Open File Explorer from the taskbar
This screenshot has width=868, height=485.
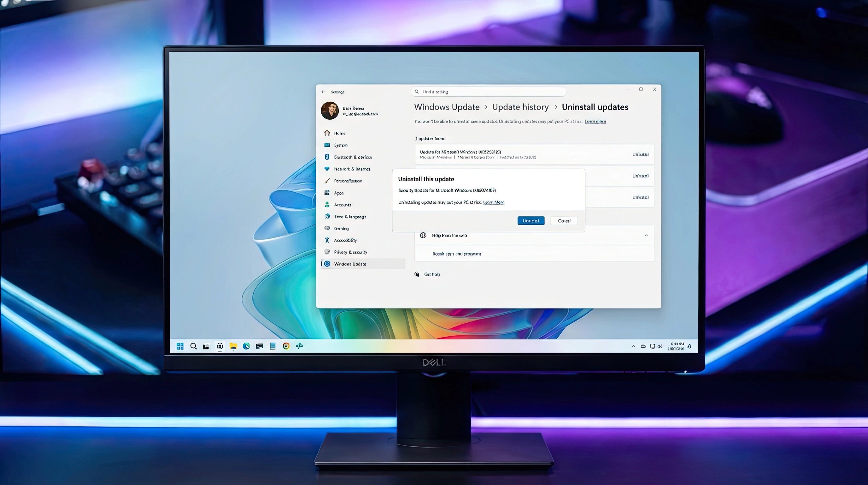point(233,346)
